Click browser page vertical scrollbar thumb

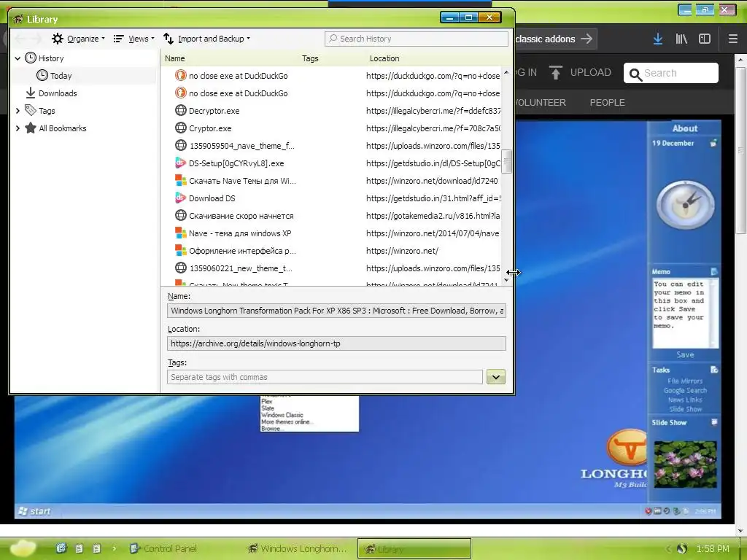(x=740, y=150)
